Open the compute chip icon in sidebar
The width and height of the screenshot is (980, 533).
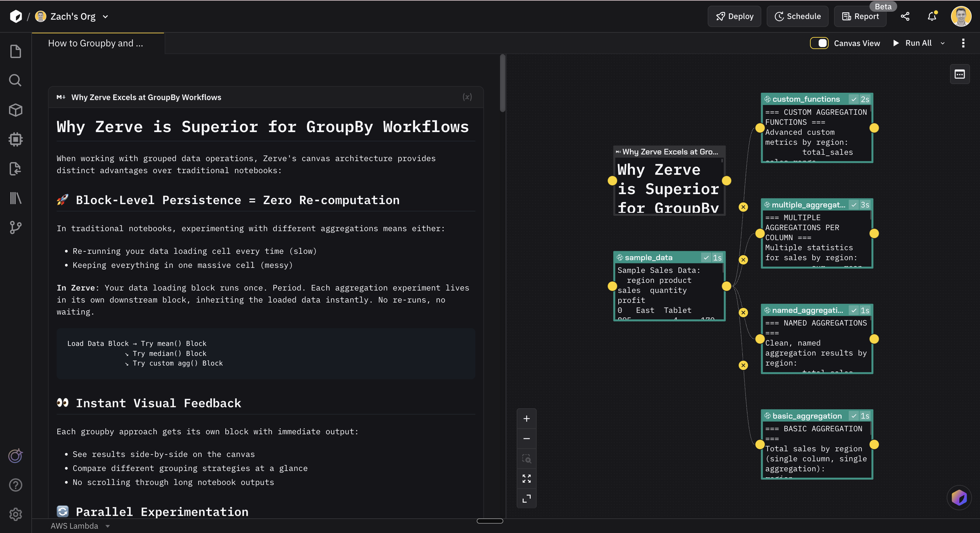pos(16,139)
